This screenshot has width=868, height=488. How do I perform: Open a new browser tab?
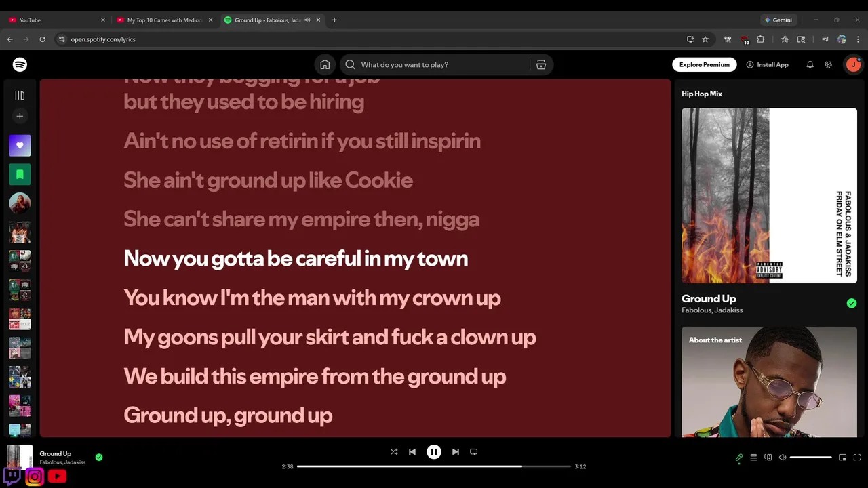(334, 20)
